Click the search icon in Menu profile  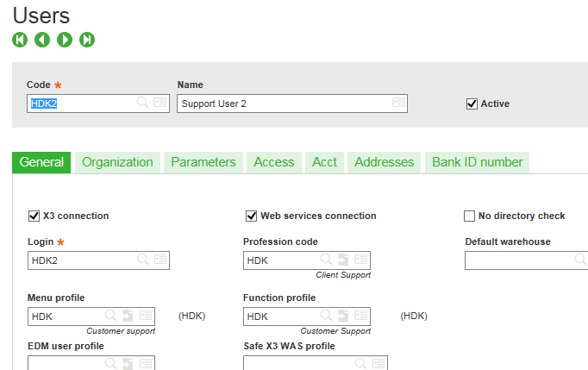[111, 317]
